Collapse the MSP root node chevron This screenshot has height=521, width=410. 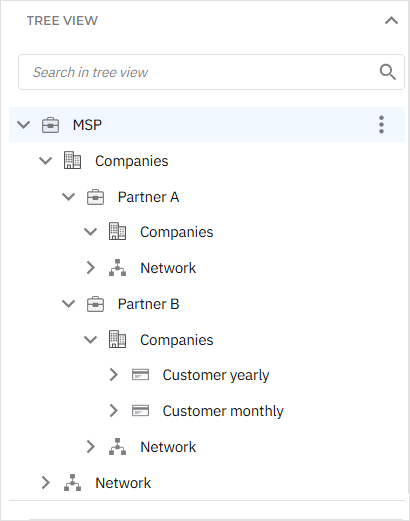point(24,125)
